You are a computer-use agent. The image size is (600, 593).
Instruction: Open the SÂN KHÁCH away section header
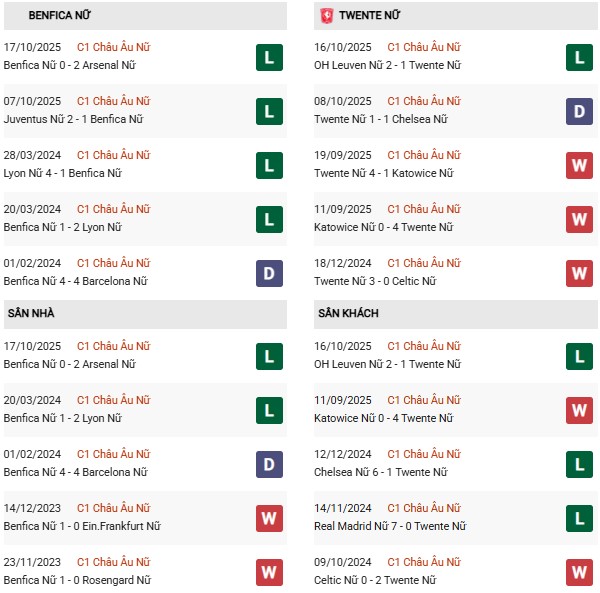coord(348,314)
